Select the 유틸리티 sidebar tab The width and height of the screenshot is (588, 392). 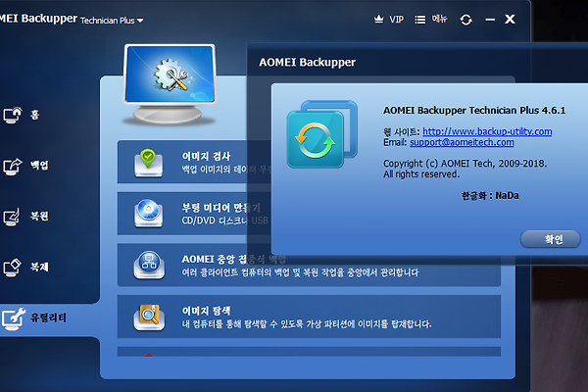[x=39, y=317]
